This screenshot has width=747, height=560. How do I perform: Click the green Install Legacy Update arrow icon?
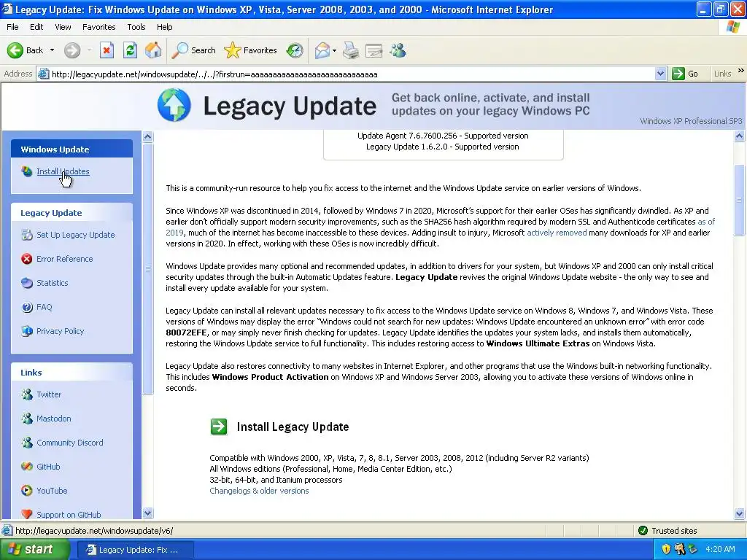(219, 426)
